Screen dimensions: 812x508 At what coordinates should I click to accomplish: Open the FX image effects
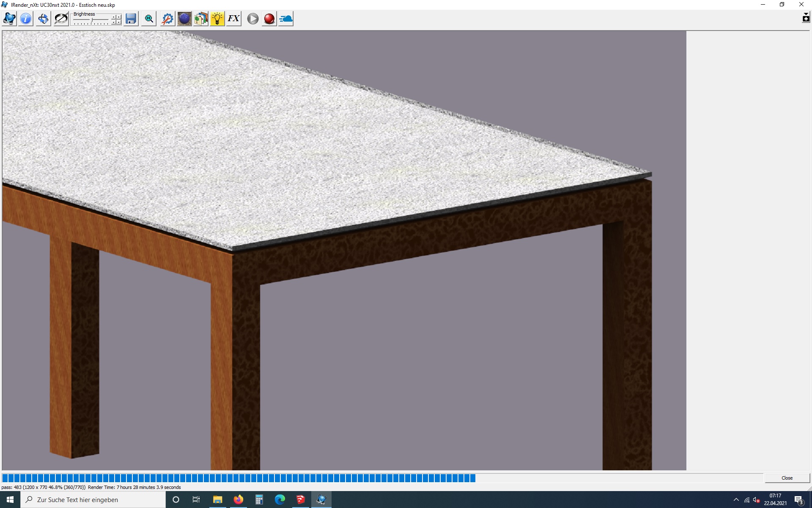pos(233,19)
